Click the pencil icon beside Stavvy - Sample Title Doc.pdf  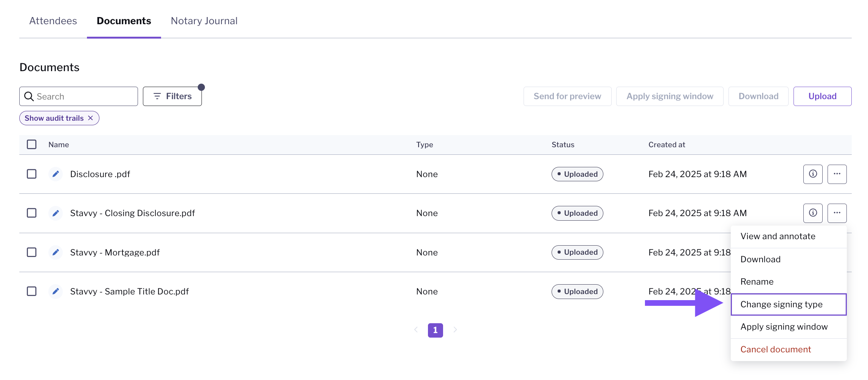(56, 291)
